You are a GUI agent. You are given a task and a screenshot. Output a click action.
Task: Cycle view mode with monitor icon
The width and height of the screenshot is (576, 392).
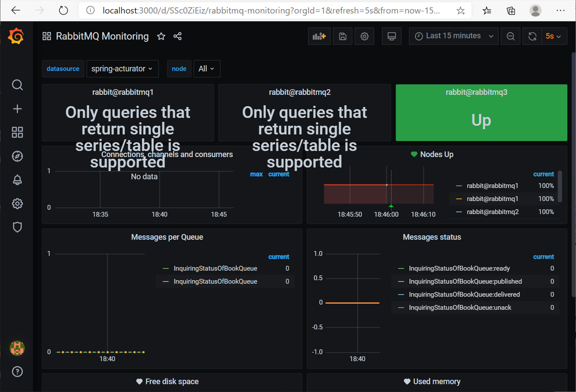pyautogui.click(x=392, y=36)
